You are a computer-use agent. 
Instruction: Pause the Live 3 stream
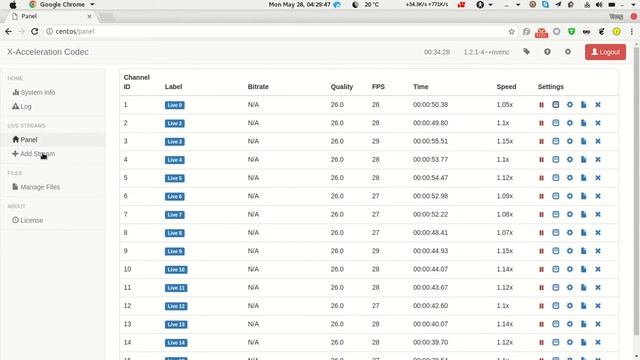[x=541, y=141]
